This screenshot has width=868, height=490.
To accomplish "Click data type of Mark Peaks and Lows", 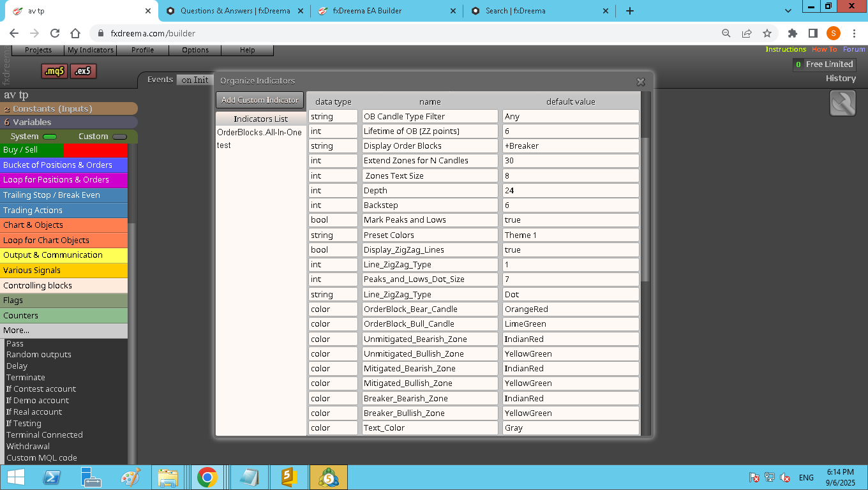I will pyautogui.click(x=333, y=219).
